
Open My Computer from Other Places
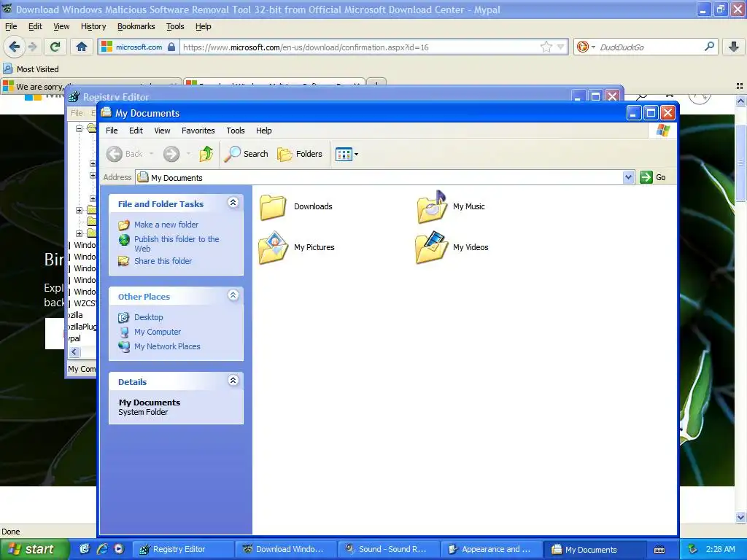(x=158, y=332)
